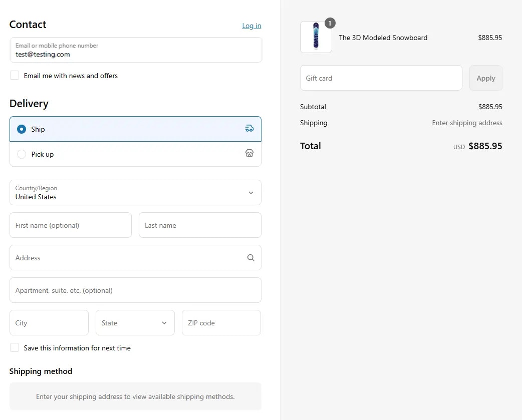The height and width of the screenshot is (420, 522).
Task: Click the Total amount $885.95 with USD
Action: click(478, 146)
